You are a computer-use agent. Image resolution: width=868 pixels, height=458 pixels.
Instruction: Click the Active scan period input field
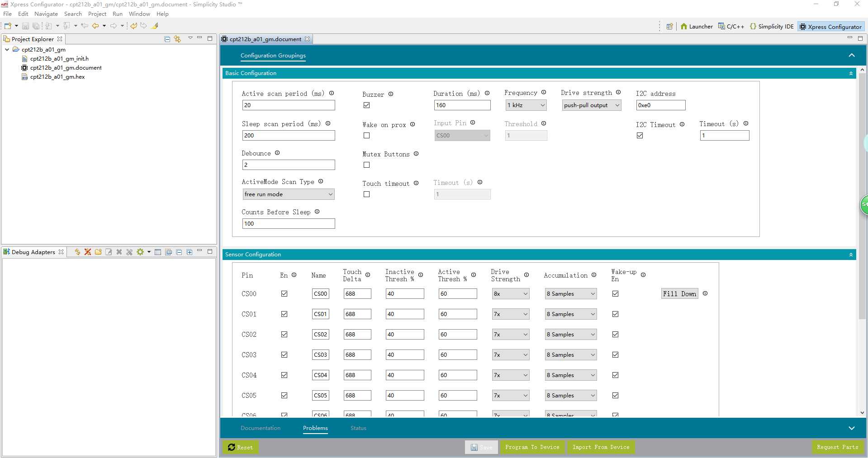point(289,105)
